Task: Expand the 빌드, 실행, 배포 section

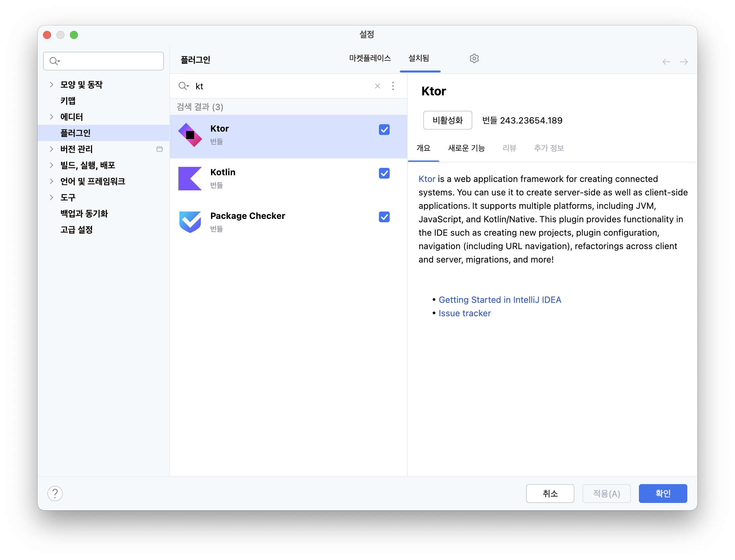Action: coord(51,165)
